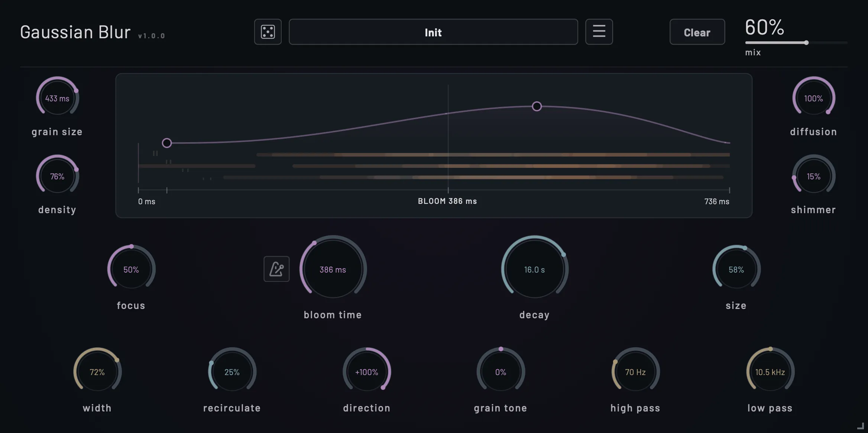Click the recirculate label text

pos(232,408)
